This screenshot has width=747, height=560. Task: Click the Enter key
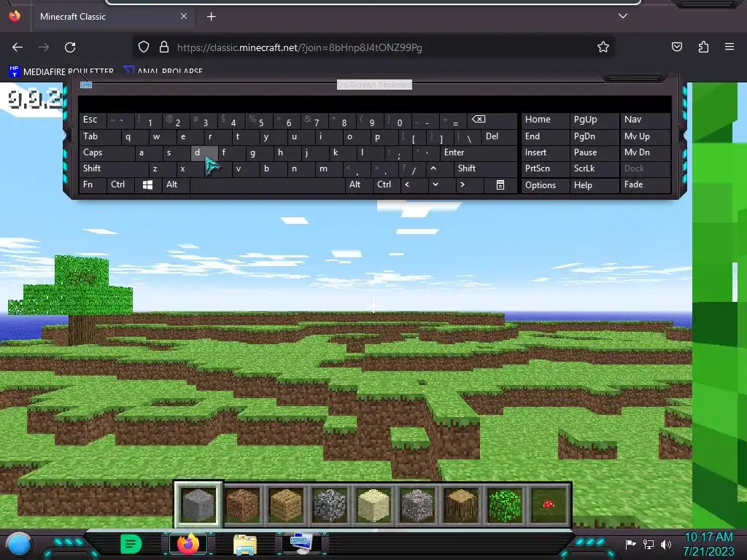coord(479,153)
